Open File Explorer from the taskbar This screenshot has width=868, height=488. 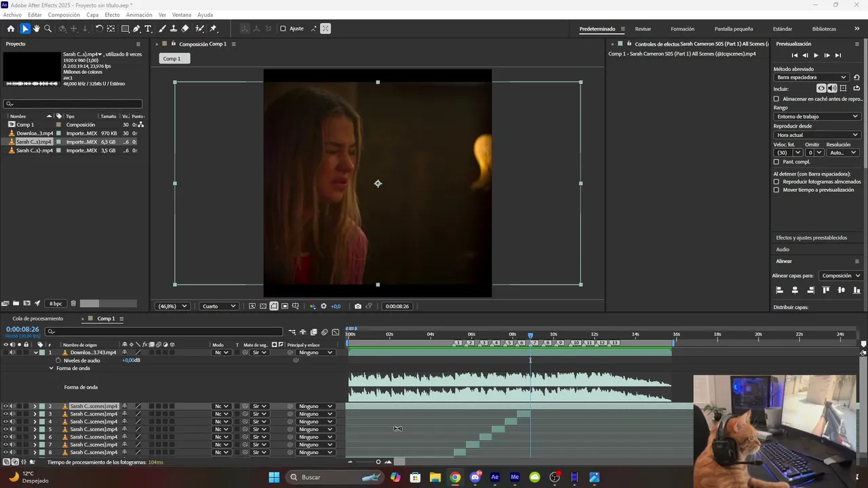[x=435, y=477]
